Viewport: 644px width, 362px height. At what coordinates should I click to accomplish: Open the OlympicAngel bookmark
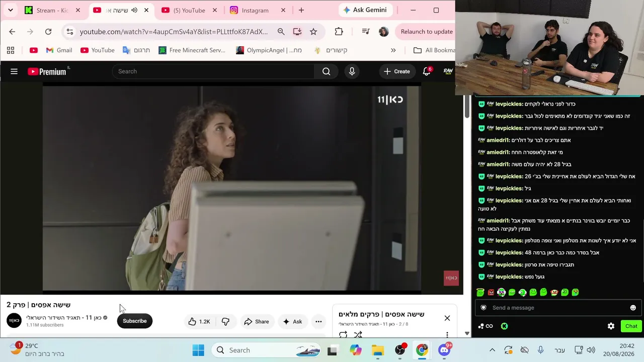(x=269, y=50)
